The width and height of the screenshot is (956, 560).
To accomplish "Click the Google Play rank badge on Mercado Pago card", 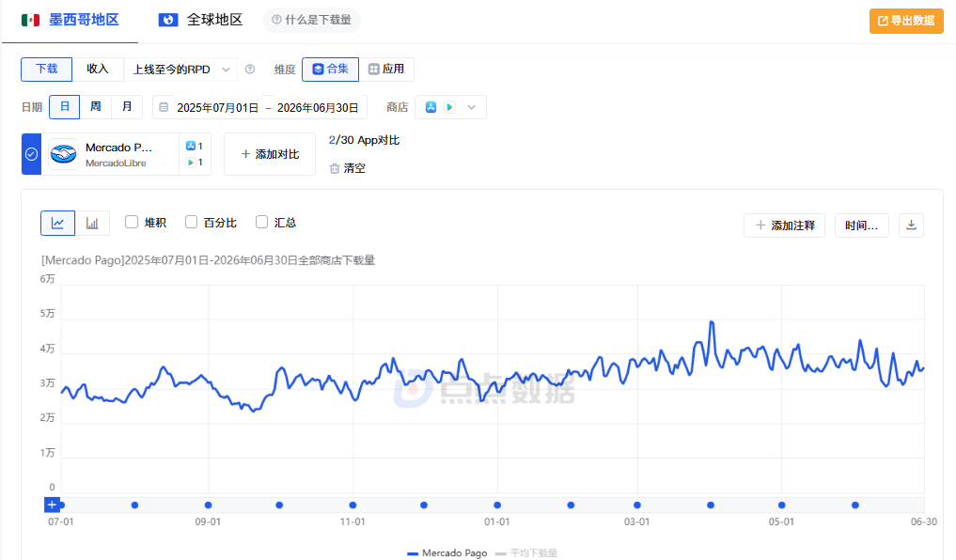I will (195, 163).
